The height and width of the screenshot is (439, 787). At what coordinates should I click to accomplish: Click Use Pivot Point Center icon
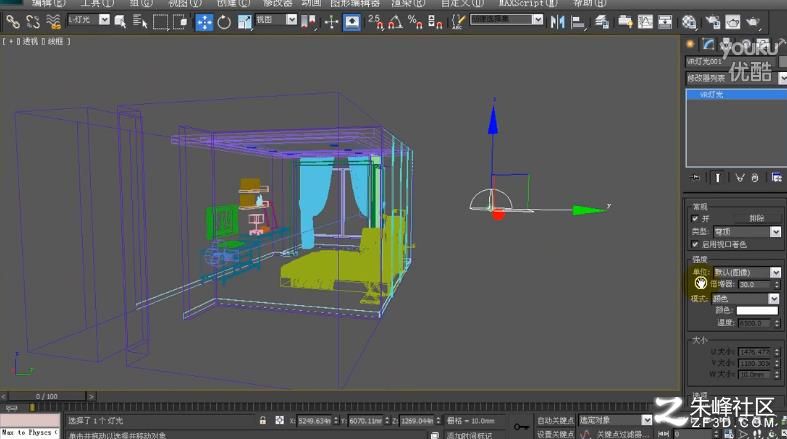coord(309,22)
